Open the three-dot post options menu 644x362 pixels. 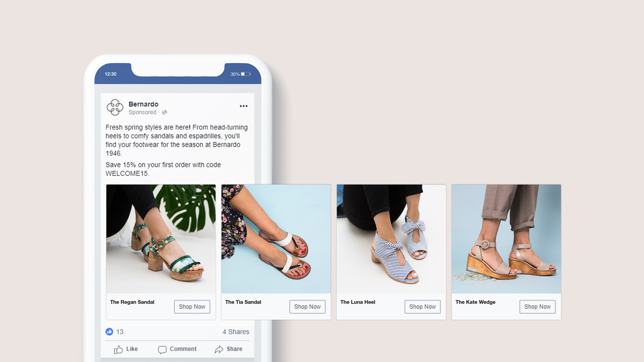(x=243, y=106)
